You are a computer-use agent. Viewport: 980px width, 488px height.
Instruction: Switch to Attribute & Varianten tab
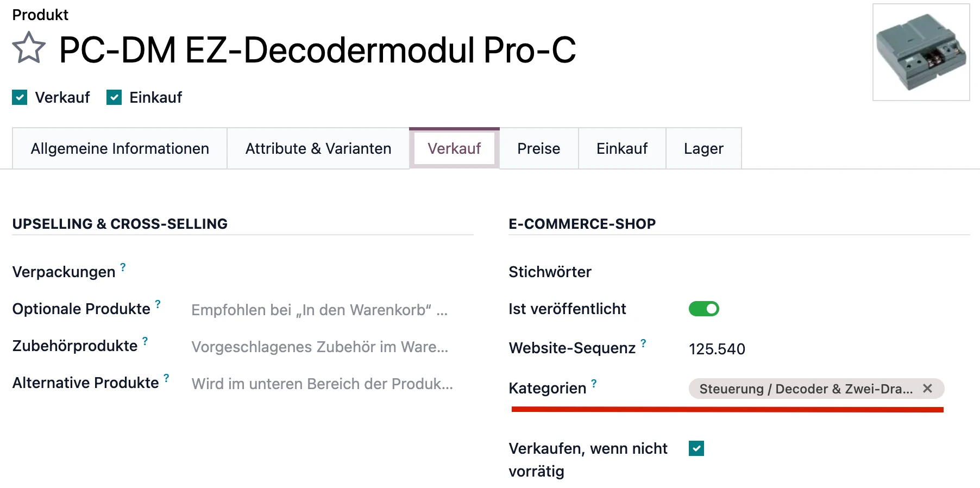pyautogui.click(x=318, y=148)
